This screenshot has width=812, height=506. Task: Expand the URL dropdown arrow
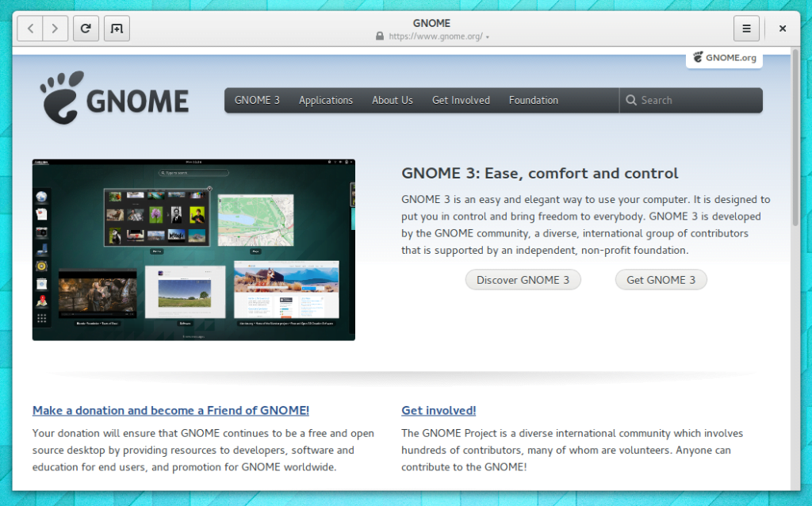[488, 37]
